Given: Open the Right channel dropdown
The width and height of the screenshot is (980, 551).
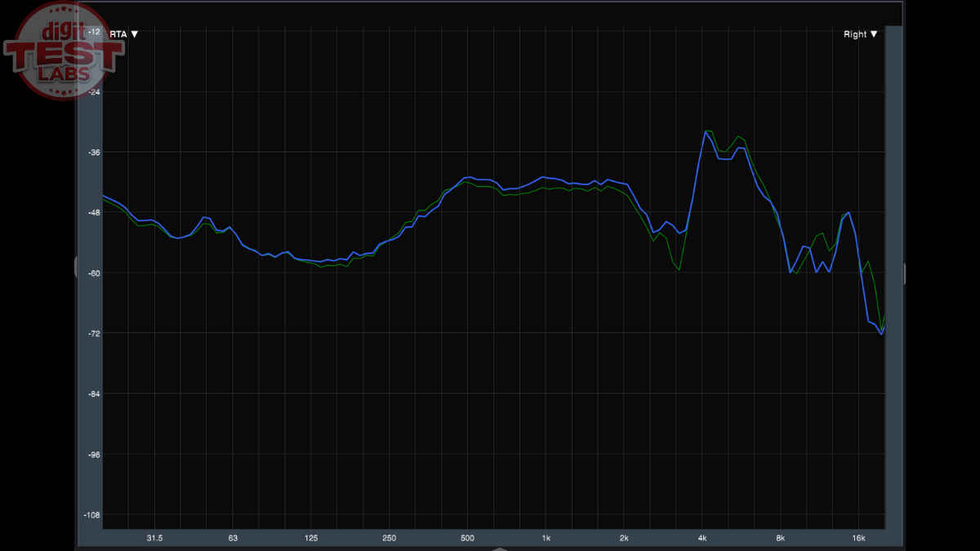Looking at the screenshot, I should click(x=860, y=34).
